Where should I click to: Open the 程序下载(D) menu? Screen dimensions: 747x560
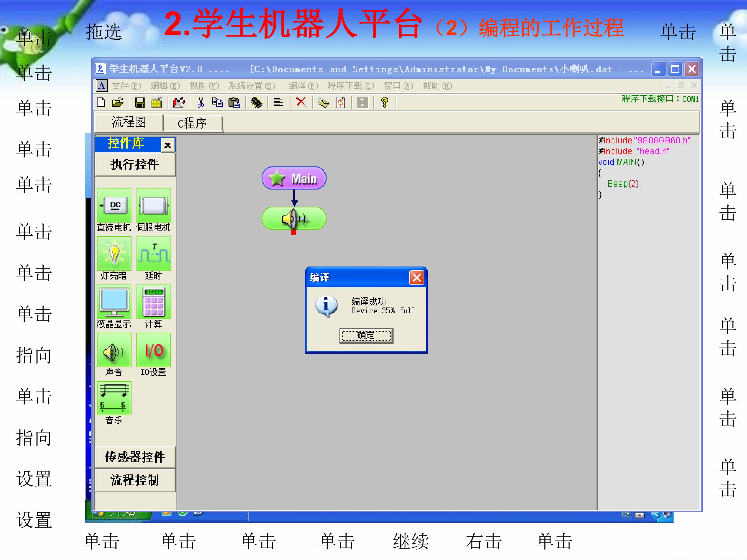pos(350,86)
